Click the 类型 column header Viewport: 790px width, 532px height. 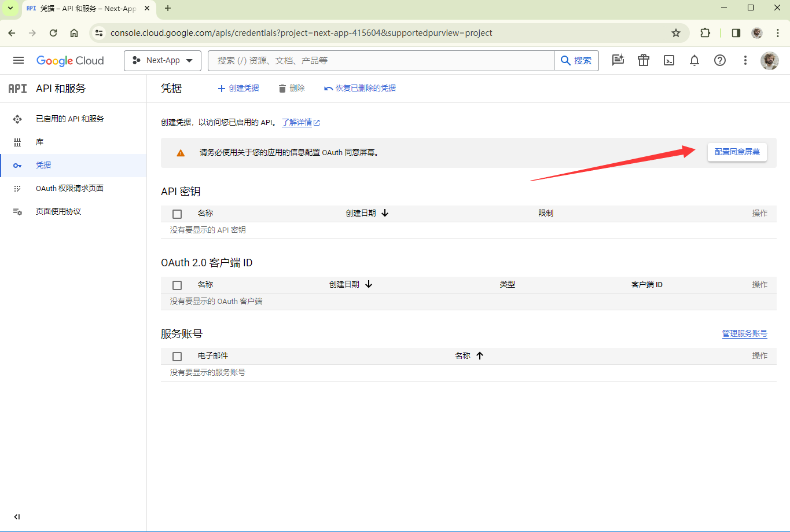[x=508, y=284]
